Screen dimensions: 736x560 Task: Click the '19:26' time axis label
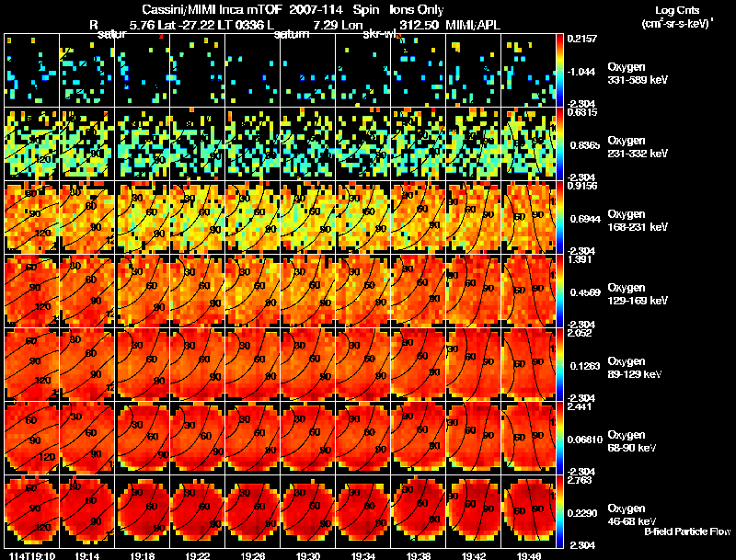coord(253,555)
